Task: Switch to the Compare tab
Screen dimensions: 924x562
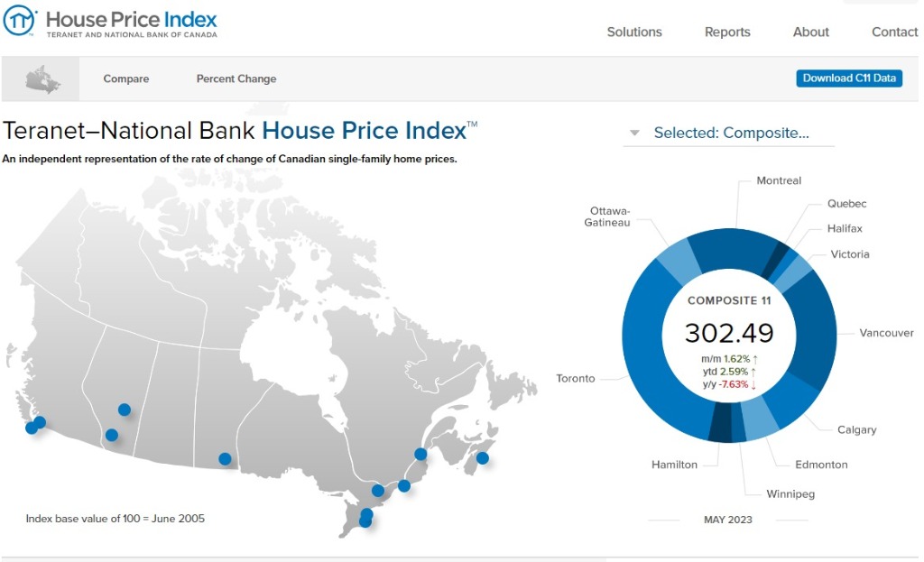Action: (x=126, y=79)
